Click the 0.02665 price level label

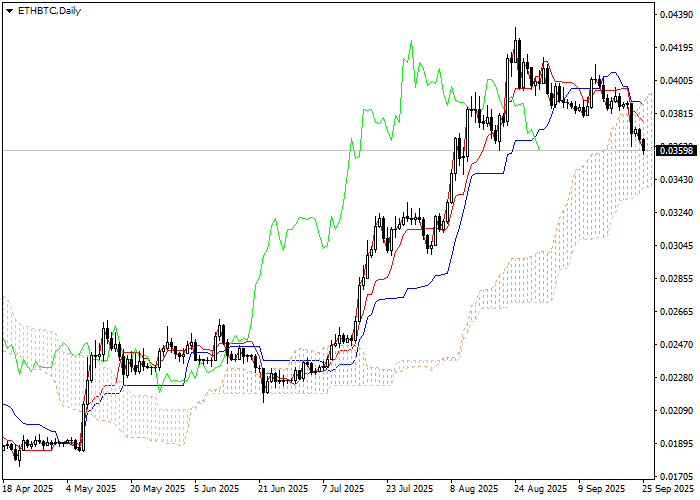675,312
